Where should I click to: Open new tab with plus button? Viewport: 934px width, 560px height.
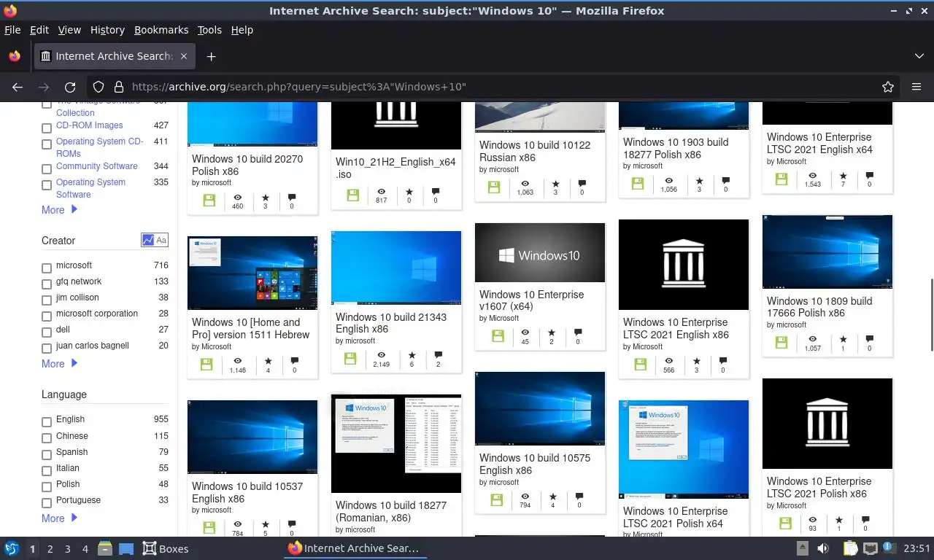coord(211,56)
